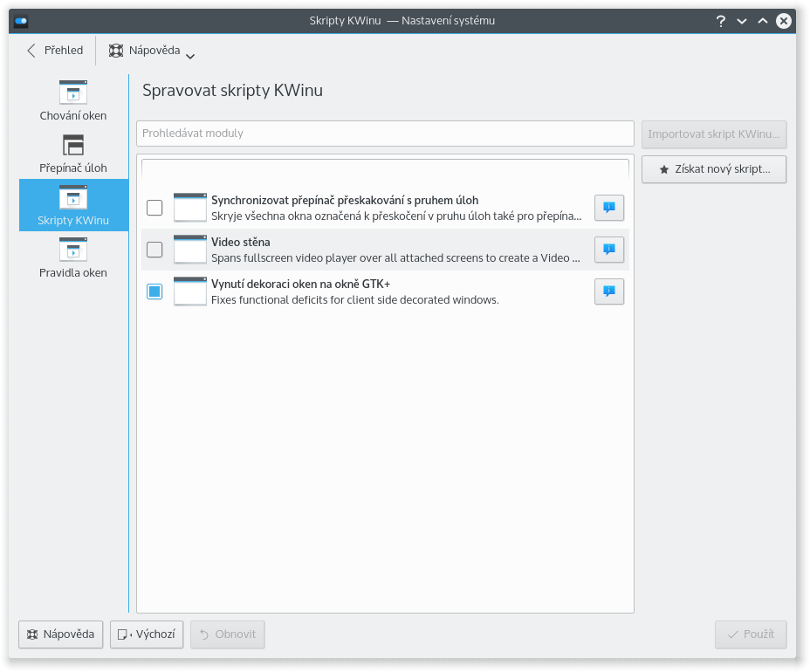Open Nápověda button at bottom left
This screenshot has width=810, height=672.
click(x=61, y=634)
